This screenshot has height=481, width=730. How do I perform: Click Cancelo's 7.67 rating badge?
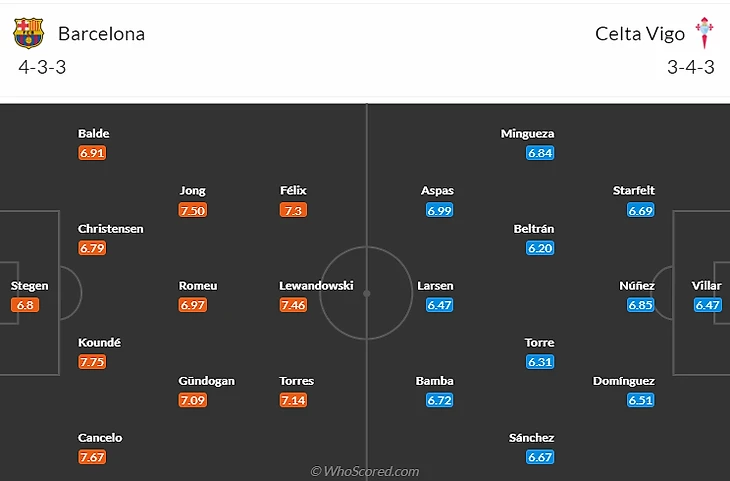[92, 457]
